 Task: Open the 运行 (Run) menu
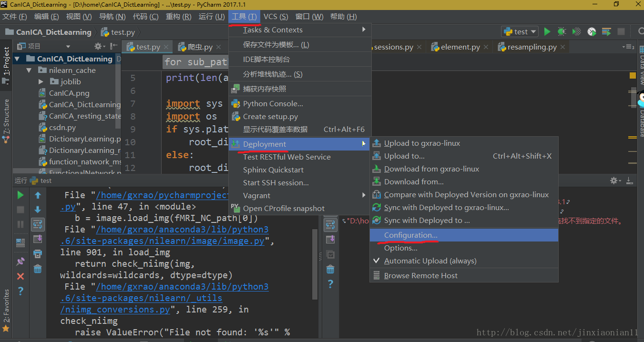(212, 16)
